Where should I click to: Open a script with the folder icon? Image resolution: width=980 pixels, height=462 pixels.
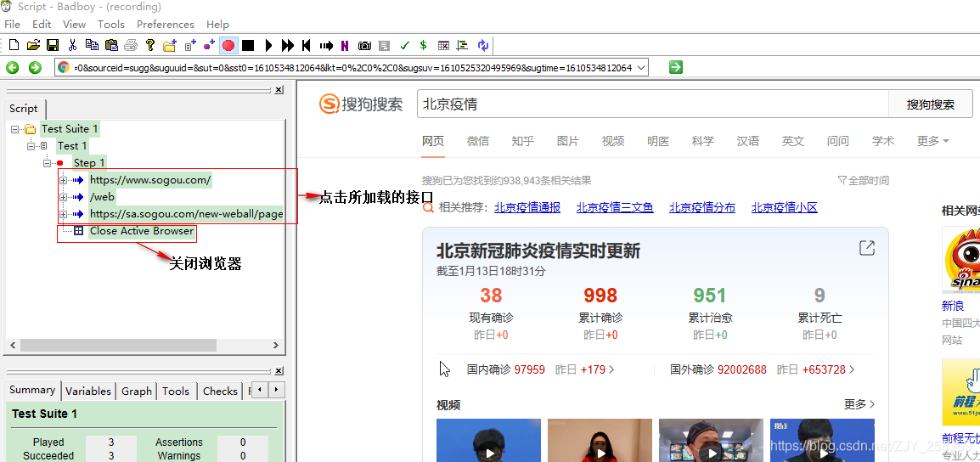point(33,45)
